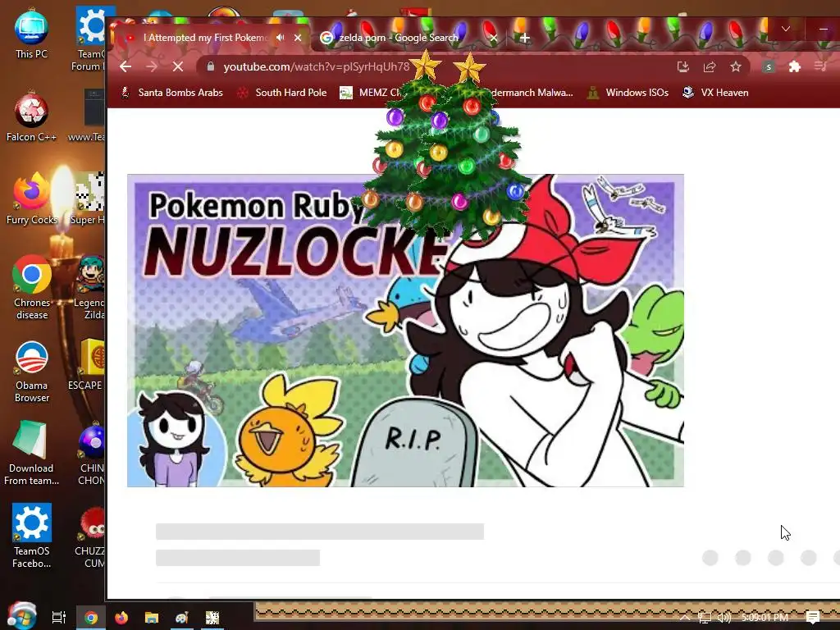Click the taskbar clock showing 5:09:01 PM

pyautogui.click(x=765, y=618)
